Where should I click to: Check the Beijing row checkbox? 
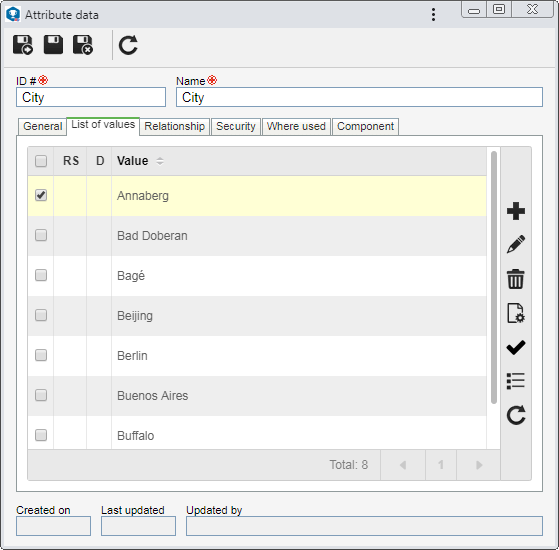tap(41, 315)
